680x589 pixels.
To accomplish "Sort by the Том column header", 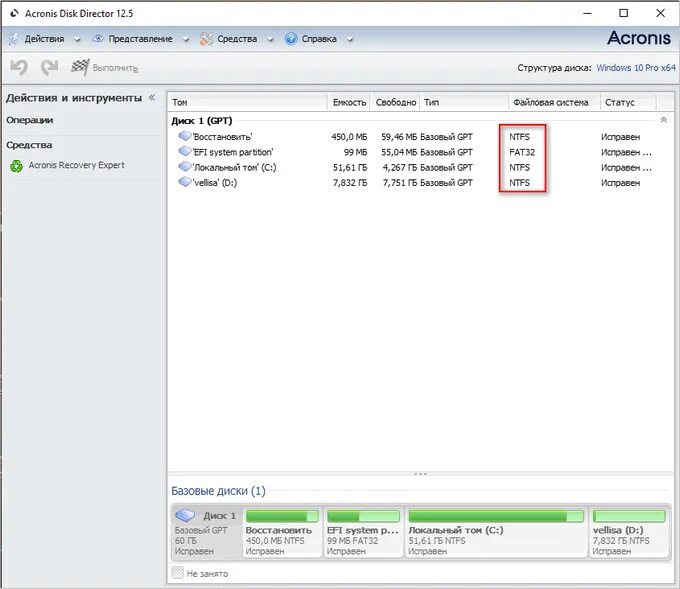I will pyautogui.click(x=247, y=102).
